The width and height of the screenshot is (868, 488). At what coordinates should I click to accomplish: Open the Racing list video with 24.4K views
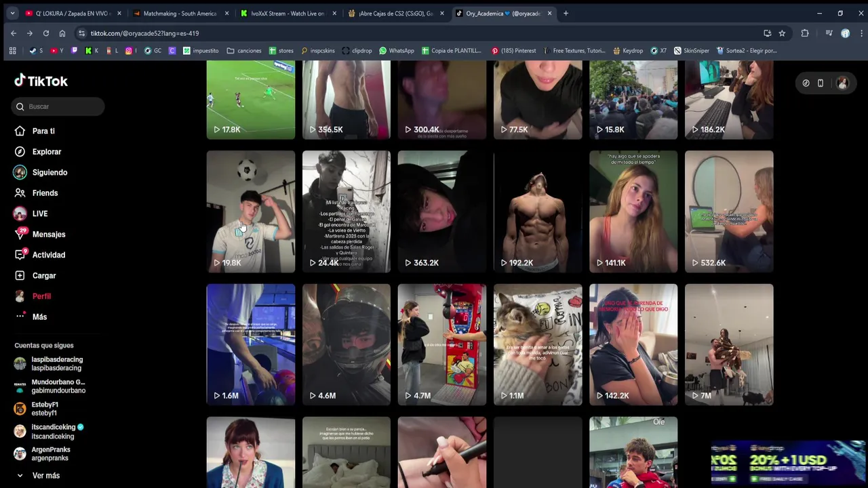point(347,211)
